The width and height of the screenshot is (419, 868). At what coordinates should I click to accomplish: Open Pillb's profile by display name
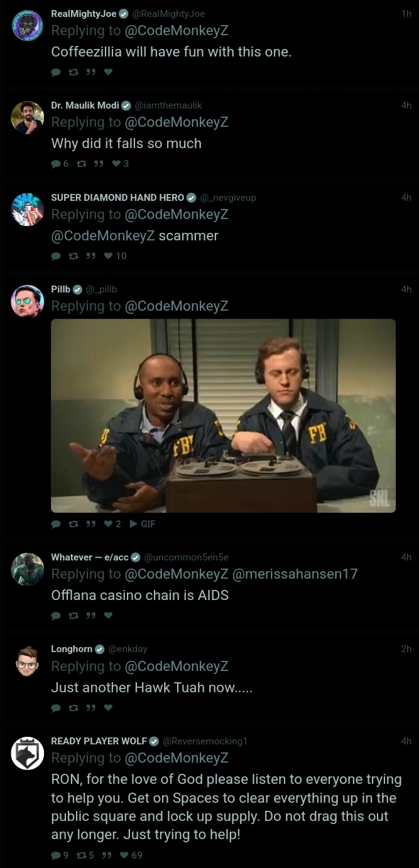[60, 289]
